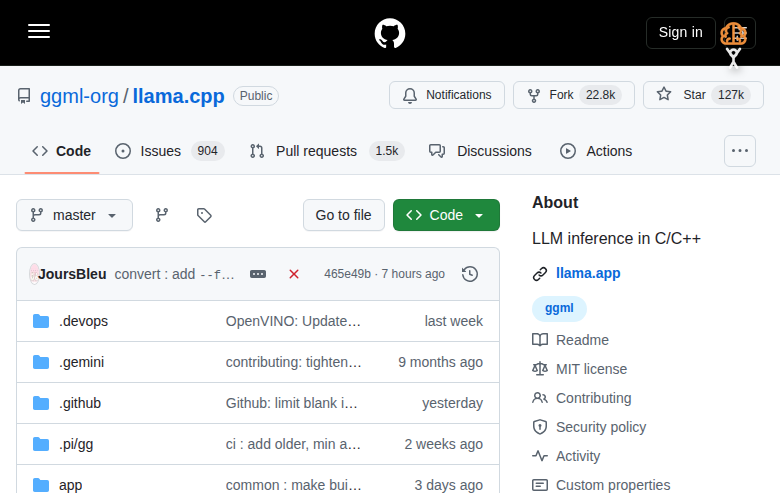The height and width of the screenshot is (493, 780).
Task: Open the Custom properties link
Action: point(613,485)
